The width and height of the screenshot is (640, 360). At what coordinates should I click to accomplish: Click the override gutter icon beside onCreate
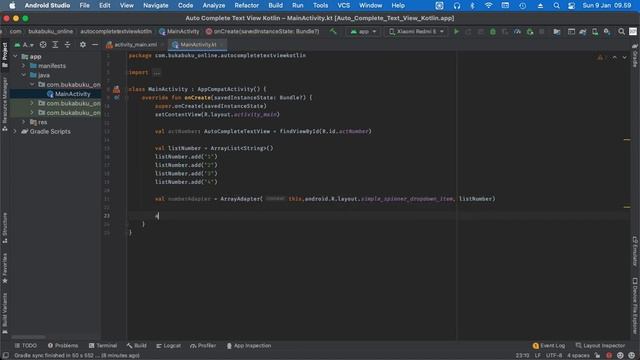pyautogui.click(x=117, y=98)
